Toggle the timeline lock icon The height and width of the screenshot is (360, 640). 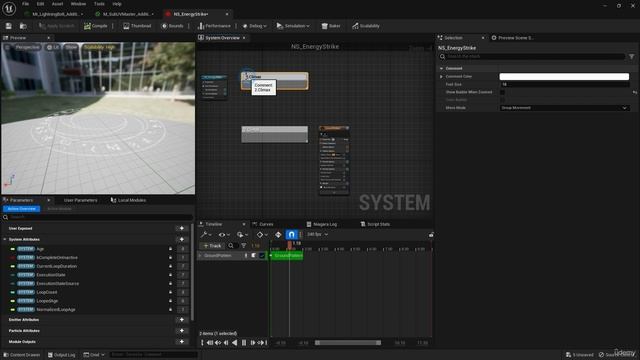(431, 235)
